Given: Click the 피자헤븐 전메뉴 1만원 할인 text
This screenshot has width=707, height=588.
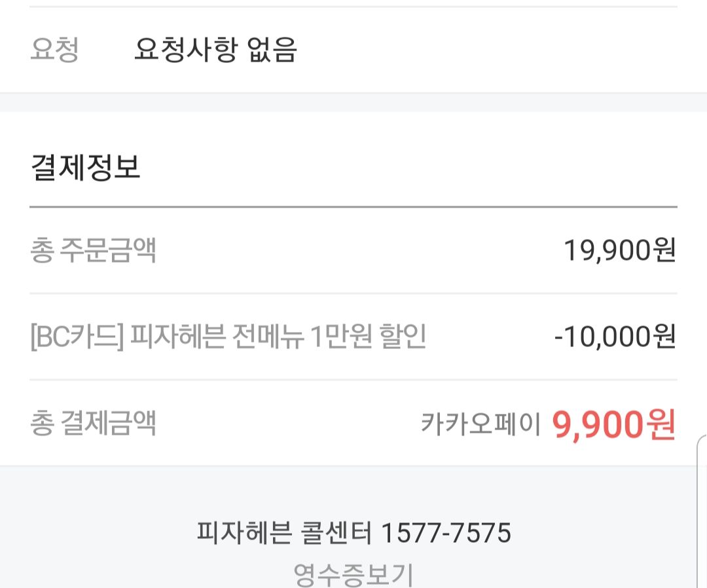Looking at the screenshot, I should (x=278, y=337).
